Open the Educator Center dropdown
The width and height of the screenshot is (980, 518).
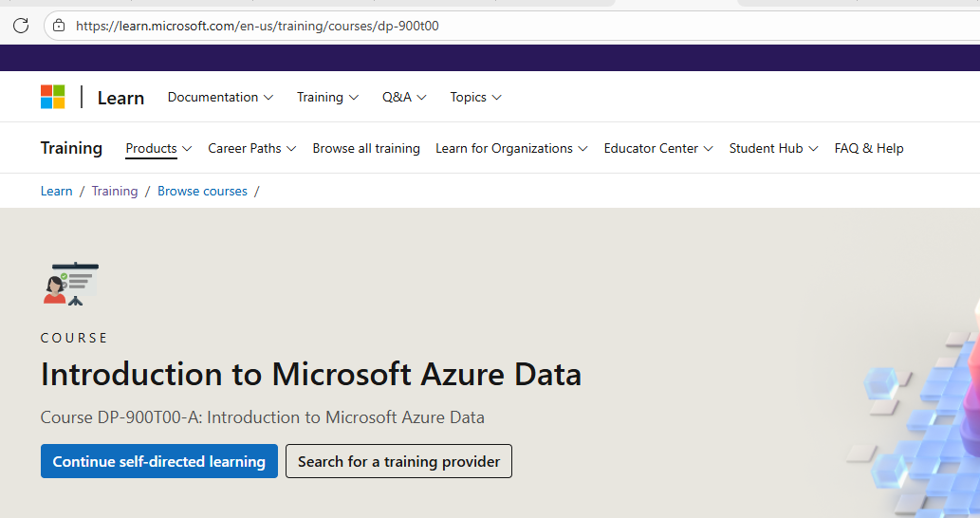click(658, 148)
